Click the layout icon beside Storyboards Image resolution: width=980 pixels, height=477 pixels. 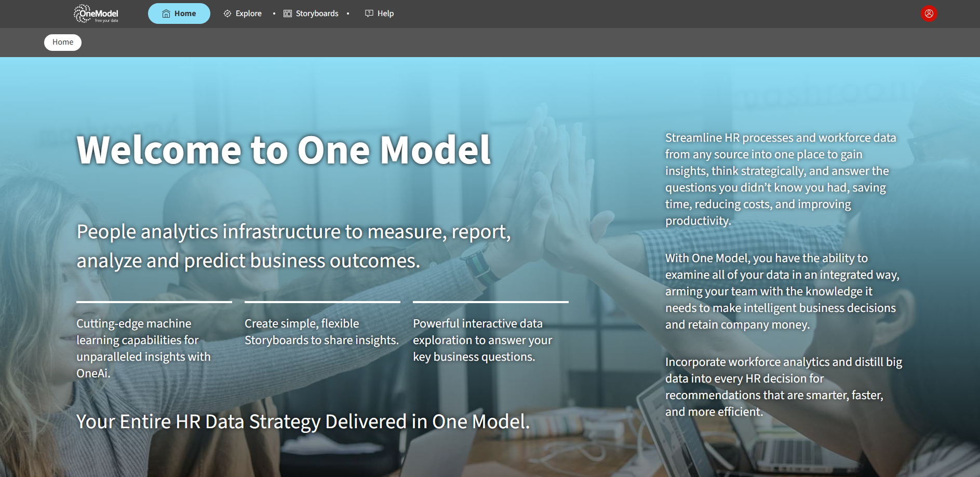pos(288,13)
